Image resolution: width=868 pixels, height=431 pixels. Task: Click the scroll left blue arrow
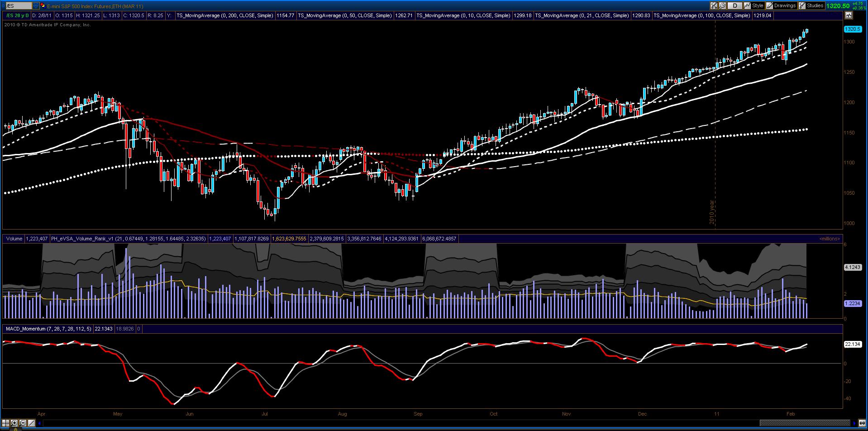(x=40, y=423)
